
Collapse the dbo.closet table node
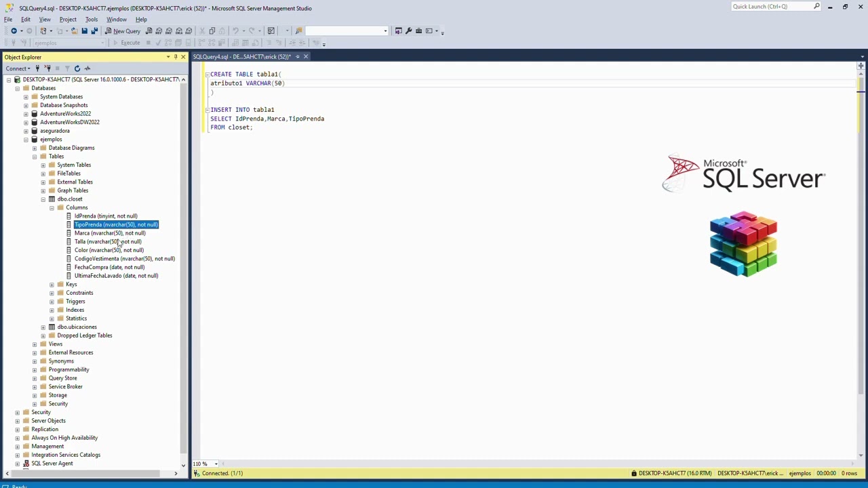pyautogui.click(x=43, y=199)
